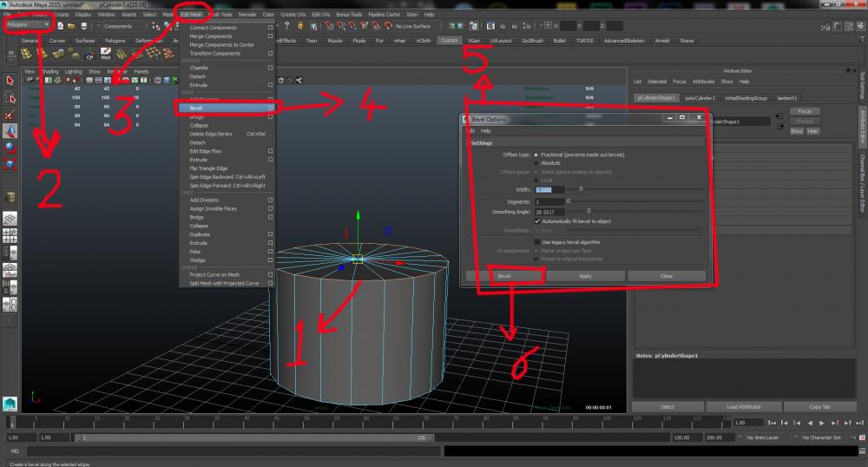Click the CP shelf icon
868x467 pixels.
(89, 55)
